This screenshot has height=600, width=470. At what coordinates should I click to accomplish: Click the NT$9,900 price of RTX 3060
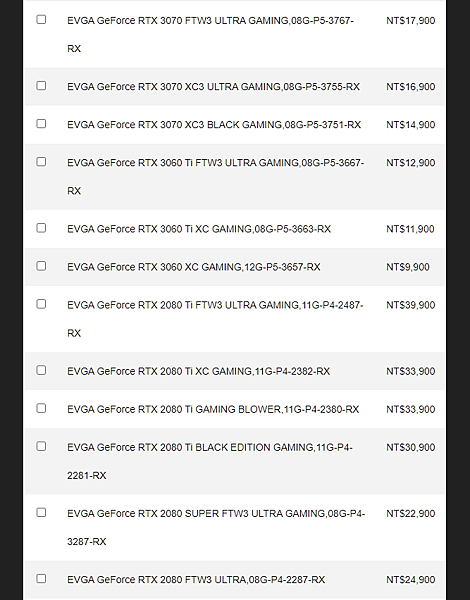click(408, 267)
